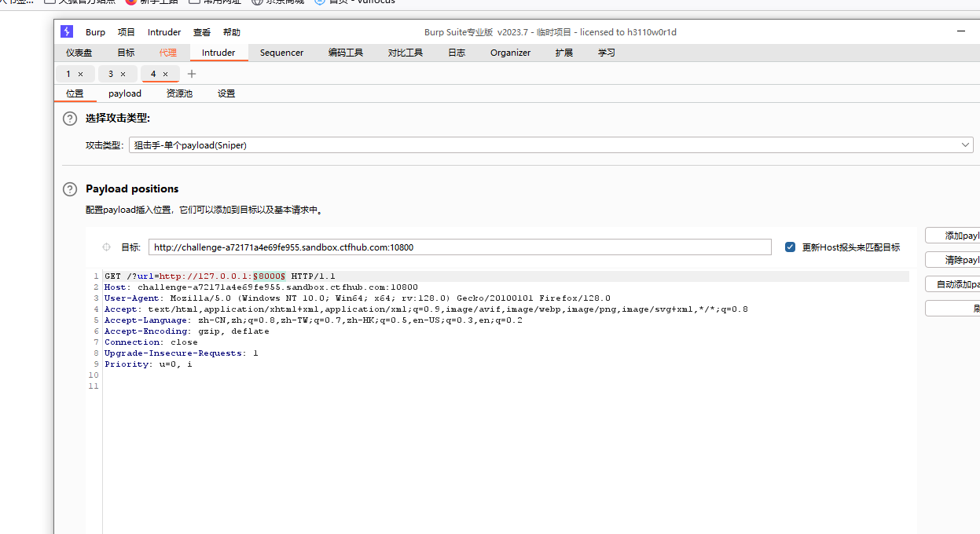This screenshot has height=534, width=980.
Task: Switch to the 扩展 tab
Action: (564, 53)
